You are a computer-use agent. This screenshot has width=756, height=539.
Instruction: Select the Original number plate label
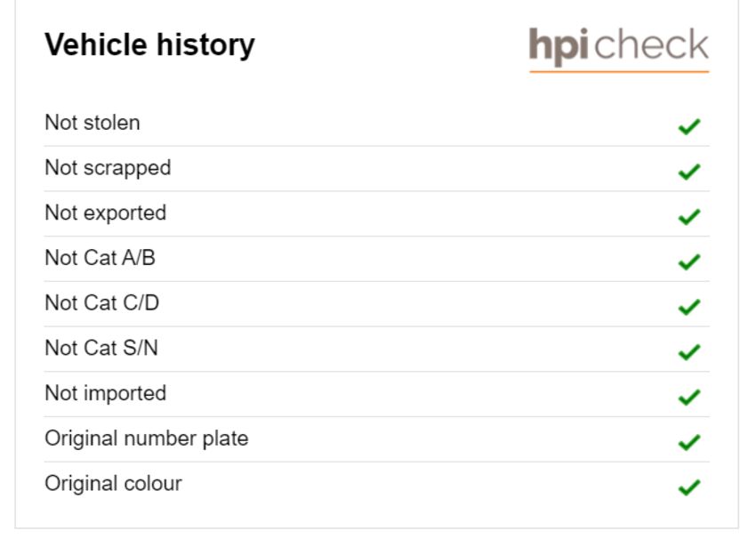(146, 438)
